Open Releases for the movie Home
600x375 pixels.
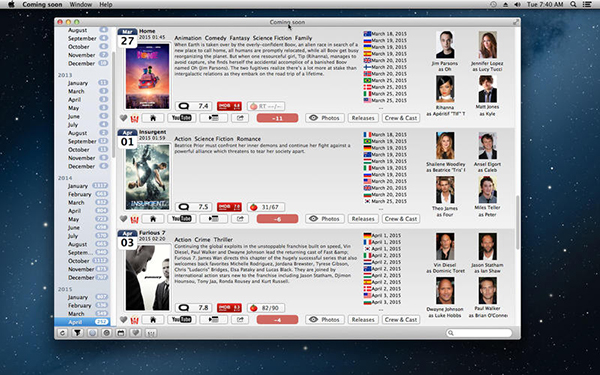point(363,118)
